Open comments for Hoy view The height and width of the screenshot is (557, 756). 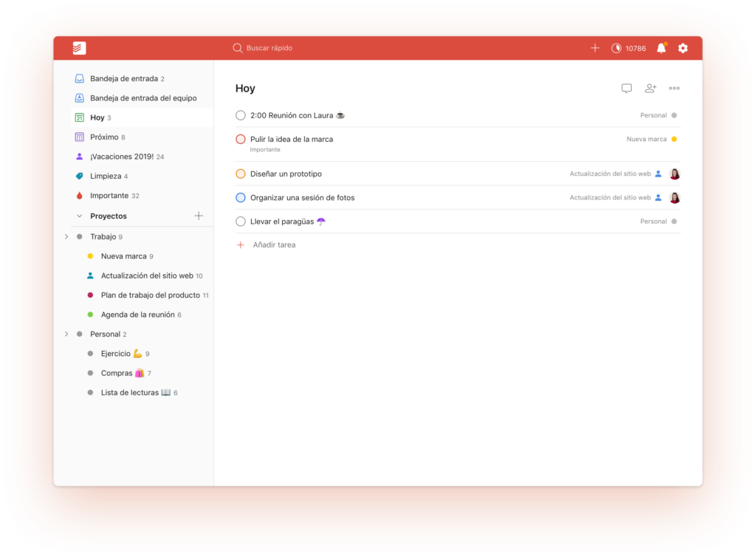(626, 88)
